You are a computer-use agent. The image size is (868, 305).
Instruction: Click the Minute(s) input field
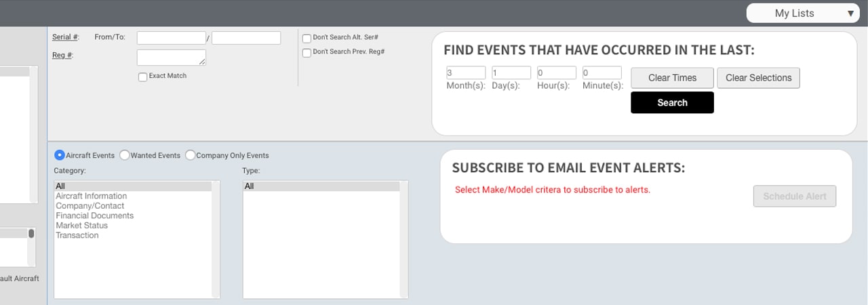click(x=602, y=73)
